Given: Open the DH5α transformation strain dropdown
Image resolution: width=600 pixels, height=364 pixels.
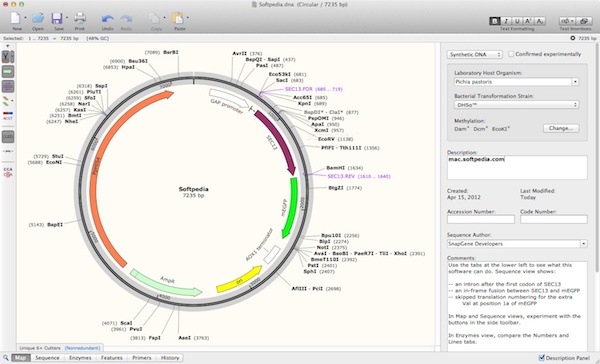Looking at the screenshot, I should (x=517, y=104).
